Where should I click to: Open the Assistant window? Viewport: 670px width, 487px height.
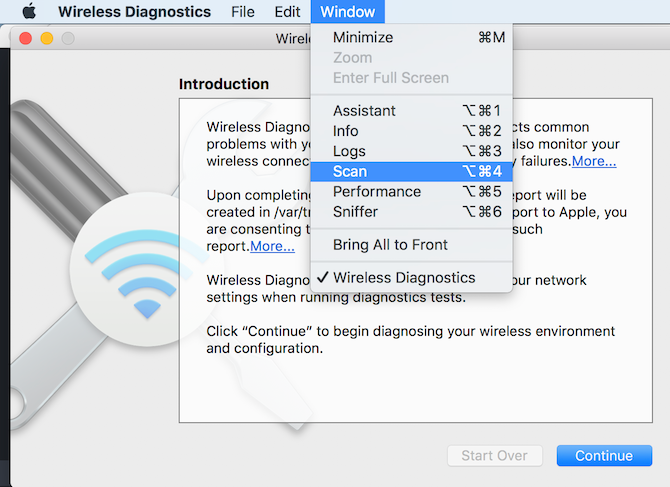click(x=364, y=111)
